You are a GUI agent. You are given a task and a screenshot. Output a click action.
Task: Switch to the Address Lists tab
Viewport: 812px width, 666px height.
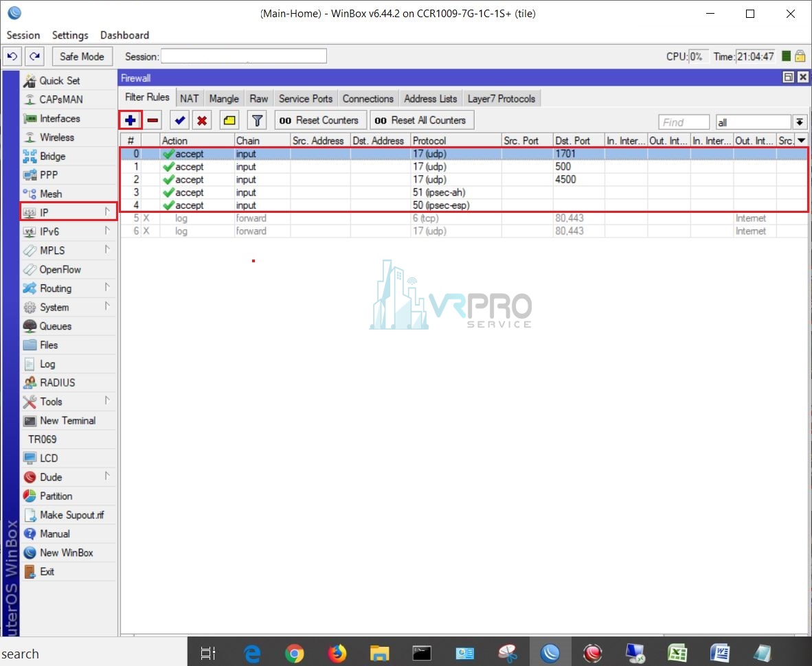(431, 98)
